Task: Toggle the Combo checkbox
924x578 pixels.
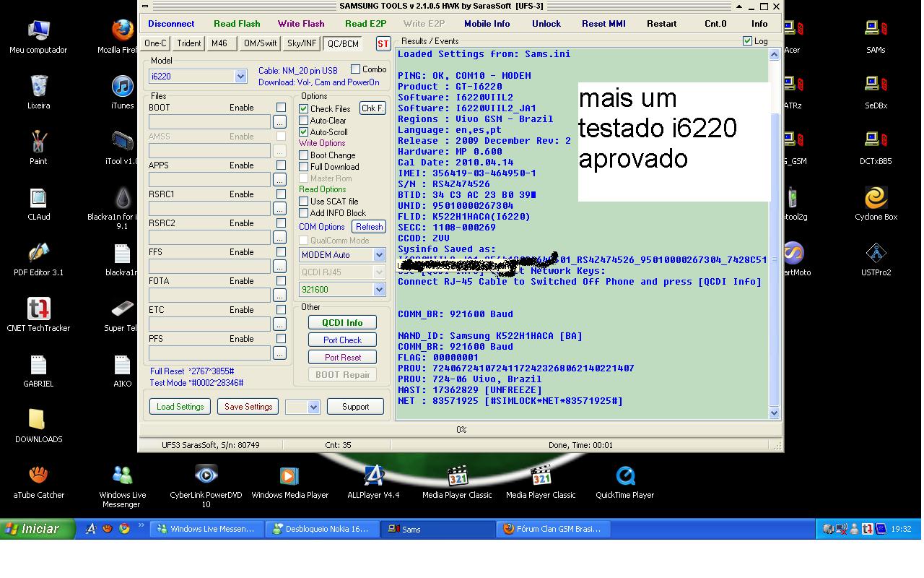Action: (x=355, y=69)
